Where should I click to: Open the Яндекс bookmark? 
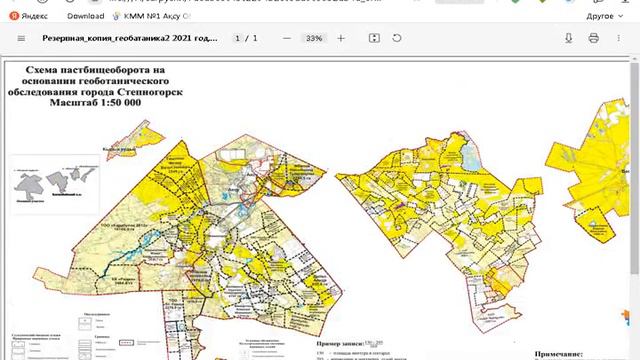coord(28,16)
